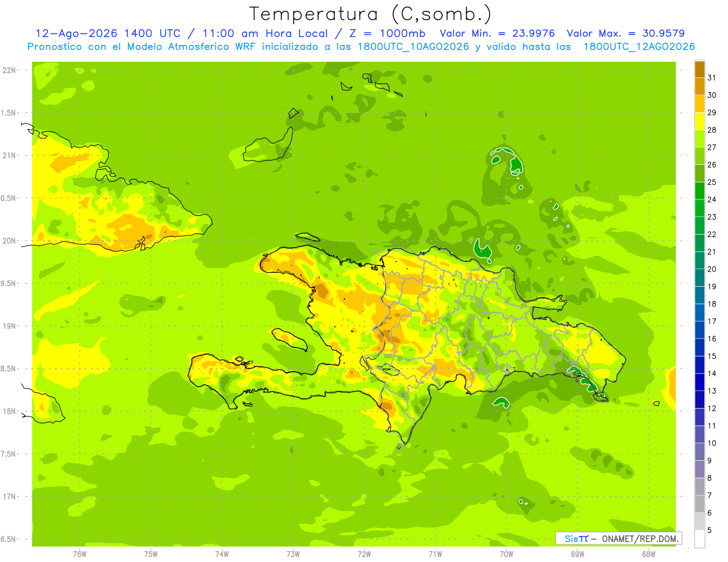The width and height of the screenshot is (728, 562).
Task: Click the orange swatch between 30 and 31
Action: (699, 87)
